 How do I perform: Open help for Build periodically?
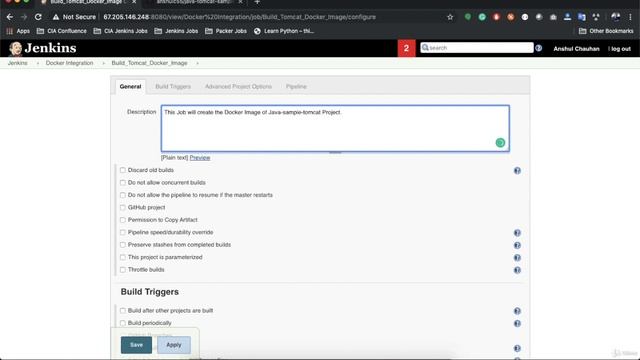[517, 324]
